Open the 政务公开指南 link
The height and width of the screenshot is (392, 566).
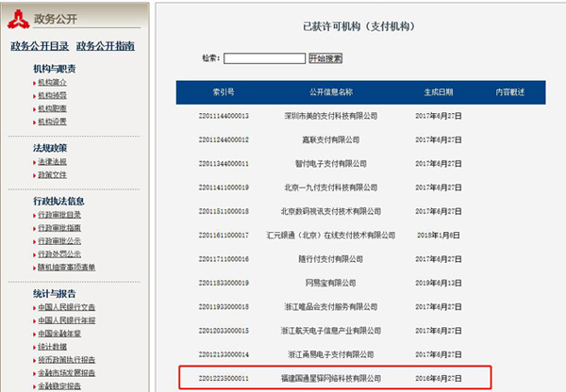pos(106,46)
